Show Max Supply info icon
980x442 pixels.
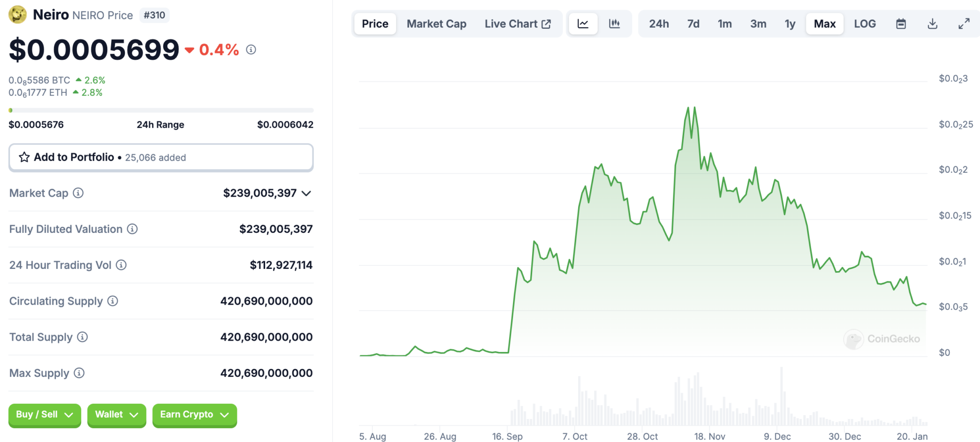pos(79,373)
